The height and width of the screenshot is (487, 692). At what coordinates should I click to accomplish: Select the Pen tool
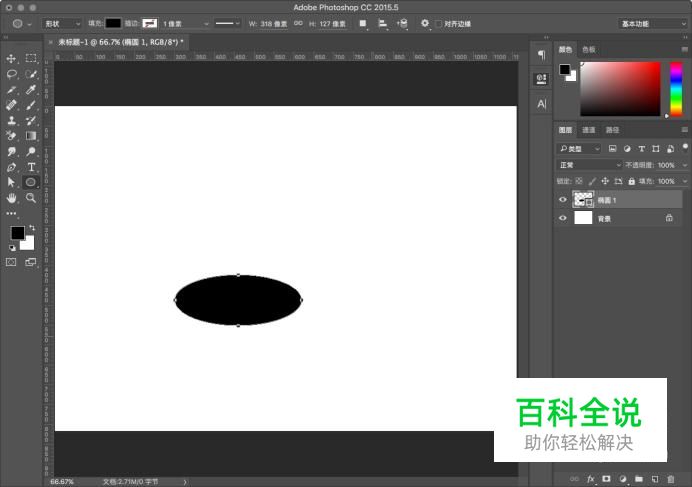pyautogui.click(x=12, y=167)
